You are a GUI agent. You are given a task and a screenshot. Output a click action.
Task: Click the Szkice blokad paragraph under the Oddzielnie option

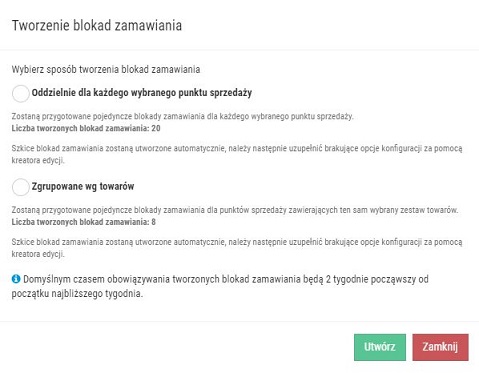[237, 154]
